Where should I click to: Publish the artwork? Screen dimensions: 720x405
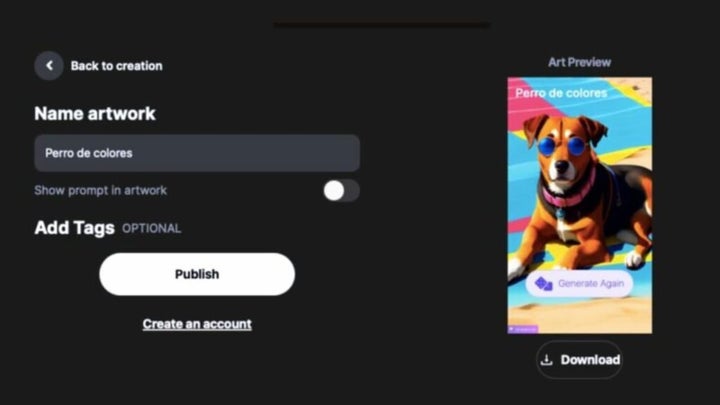pyautogui.click(x=197, y=274)
